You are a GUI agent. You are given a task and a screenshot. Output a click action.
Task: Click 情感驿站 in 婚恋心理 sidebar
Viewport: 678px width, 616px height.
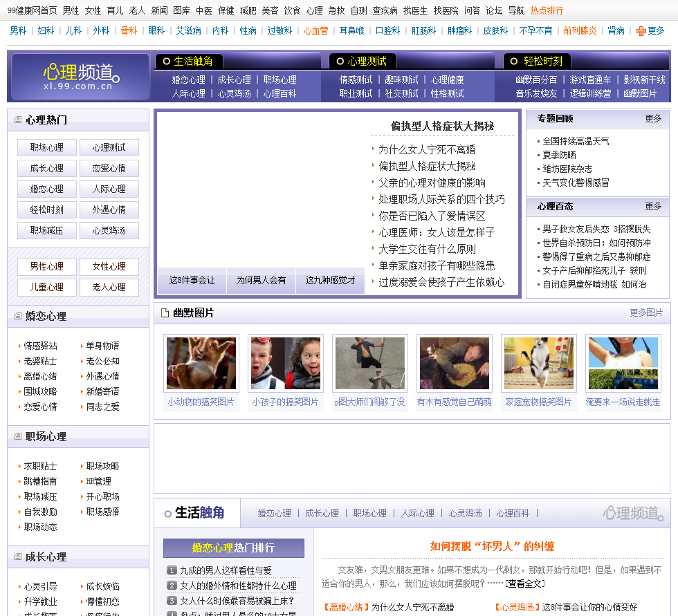(40, 346)
